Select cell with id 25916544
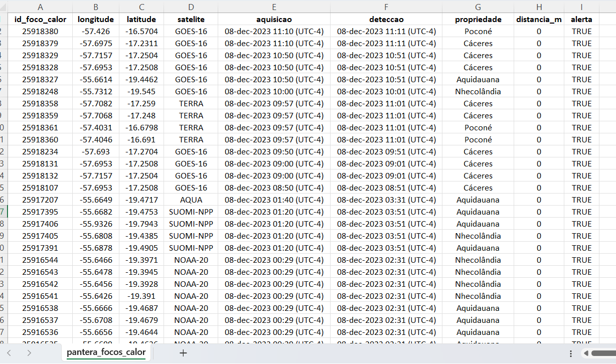The height and width of the screenshot is (364, 616). [x=40, y=260]
